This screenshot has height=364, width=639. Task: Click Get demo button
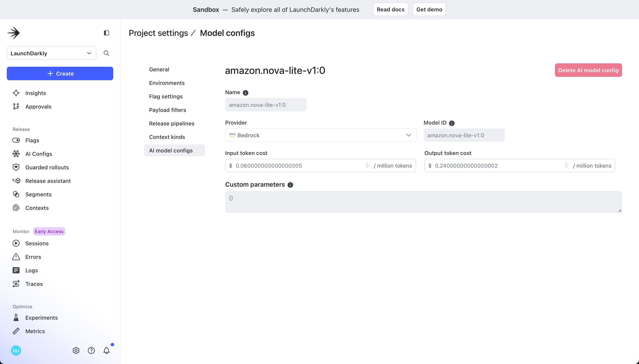coord(429,10)
